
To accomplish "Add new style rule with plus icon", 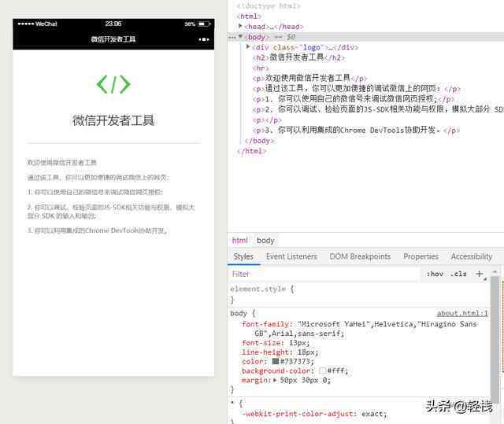I will tap(480, 274).
